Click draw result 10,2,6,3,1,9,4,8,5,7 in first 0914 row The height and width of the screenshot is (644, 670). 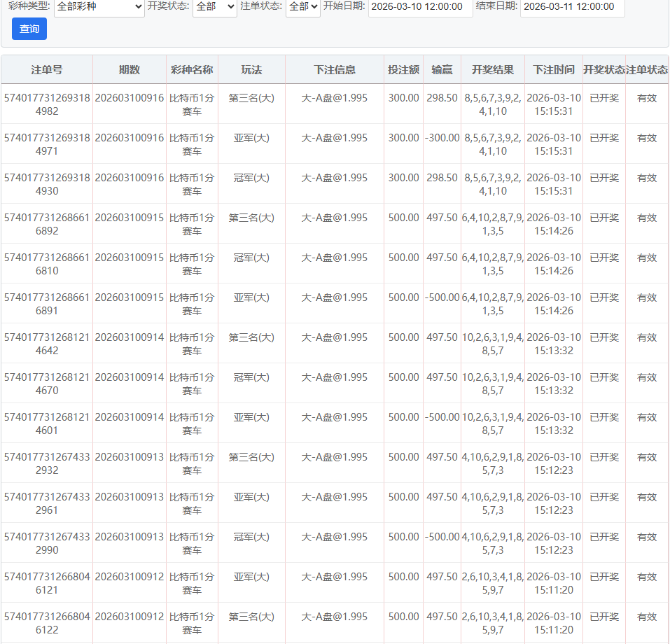coord(493,344)
